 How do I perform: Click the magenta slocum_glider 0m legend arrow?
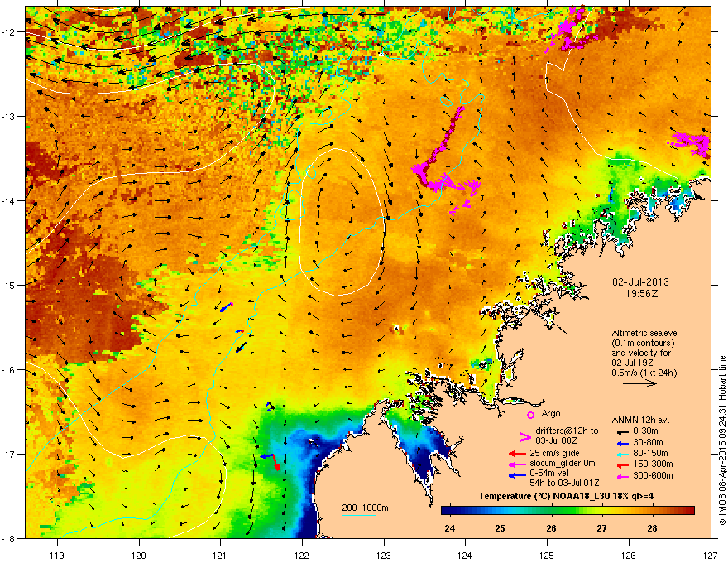point(517,464)
